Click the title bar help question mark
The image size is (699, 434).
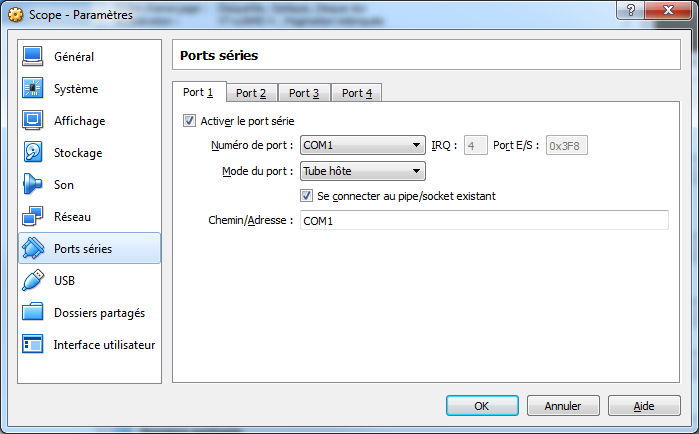click(630, 11)
